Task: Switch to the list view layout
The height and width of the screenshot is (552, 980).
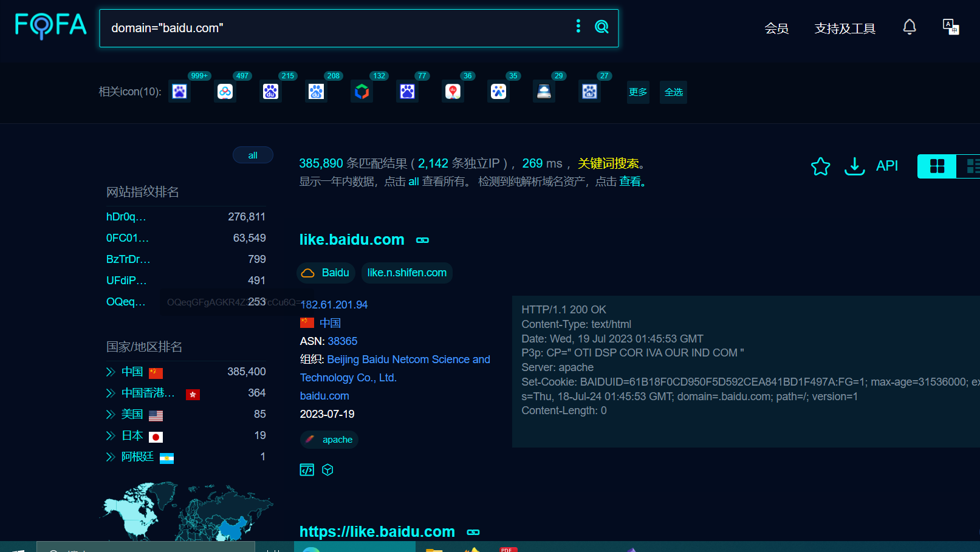Action: point(971,166)
